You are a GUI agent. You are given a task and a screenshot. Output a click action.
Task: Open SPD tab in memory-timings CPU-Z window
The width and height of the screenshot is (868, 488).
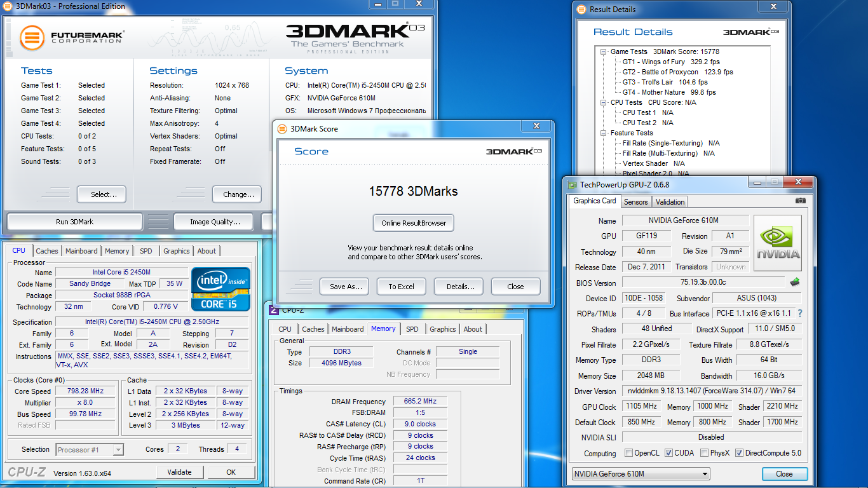[x=412, y=329]
